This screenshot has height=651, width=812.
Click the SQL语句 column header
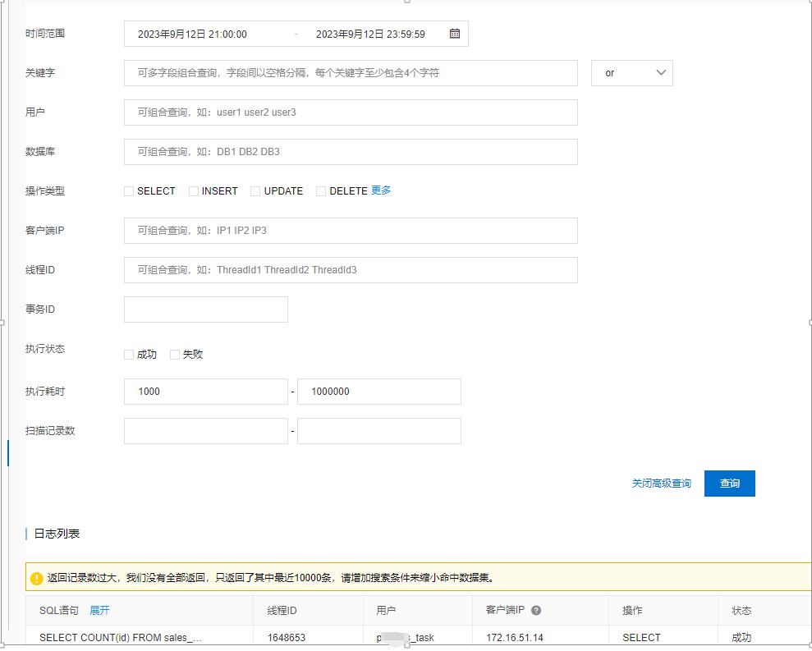point(59,610)
